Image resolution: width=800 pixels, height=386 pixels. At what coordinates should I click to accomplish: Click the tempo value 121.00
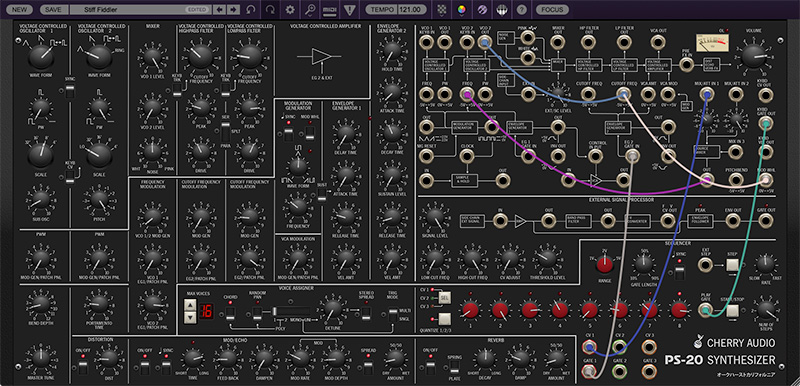pos(412,9)
